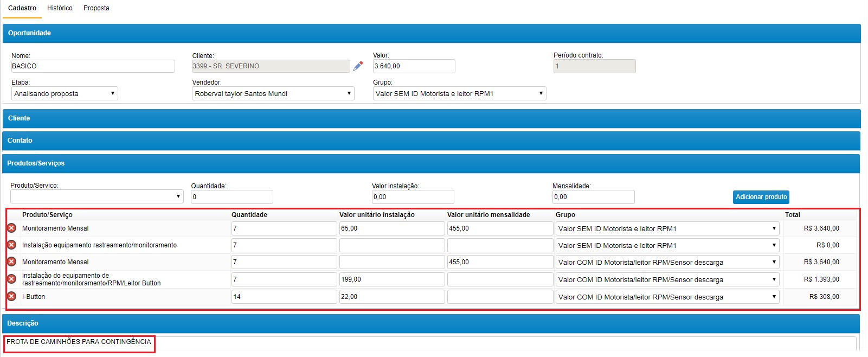The height and width of the screenshot is (357, 868).
Task: Open Grupo dropdown for first Monitoramento Mensal row
Action: (x=667, y=228)
